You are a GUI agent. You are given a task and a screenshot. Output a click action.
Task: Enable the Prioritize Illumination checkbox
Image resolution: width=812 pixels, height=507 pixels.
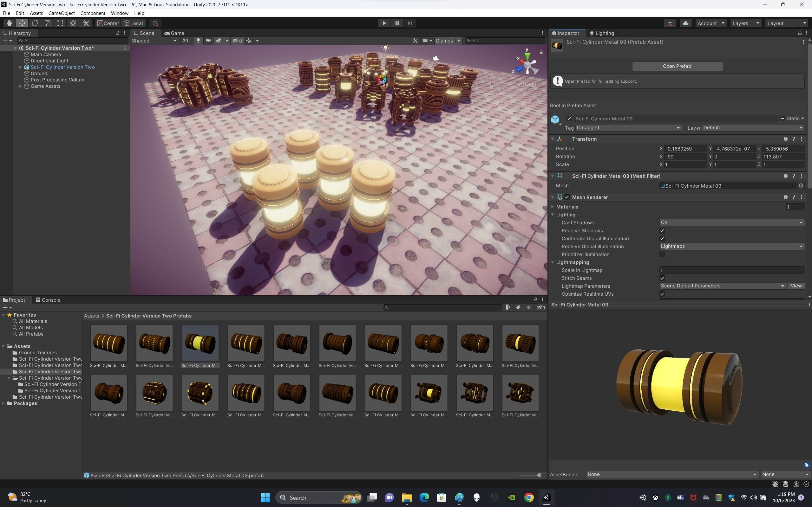point(662,254)
